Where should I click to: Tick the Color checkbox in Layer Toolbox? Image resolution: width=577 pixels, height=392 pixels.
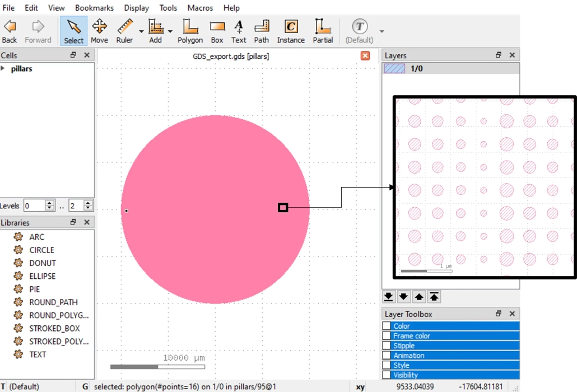[x=387, y=326]
